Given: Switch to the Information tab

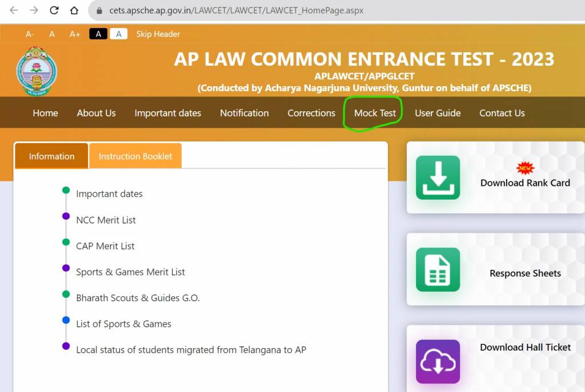Looking at the screenshot, I should point(51,156).
